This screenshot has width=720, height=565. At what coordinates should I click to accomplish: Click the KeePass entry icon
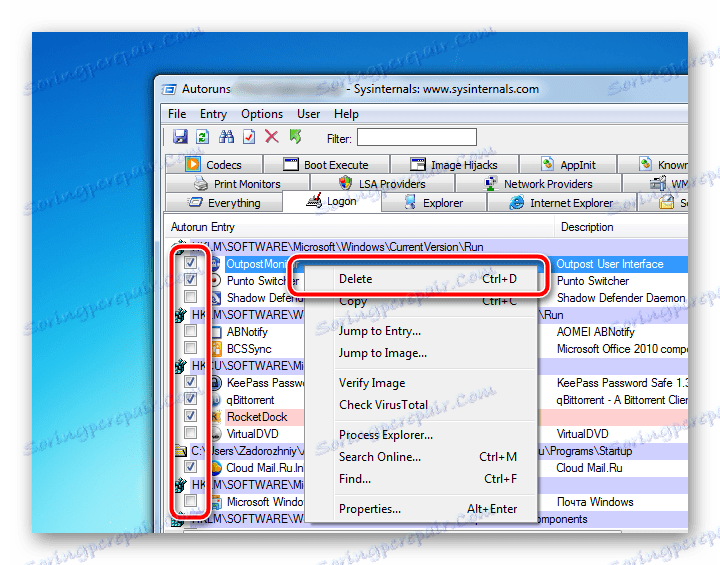(x=216, y=383)
